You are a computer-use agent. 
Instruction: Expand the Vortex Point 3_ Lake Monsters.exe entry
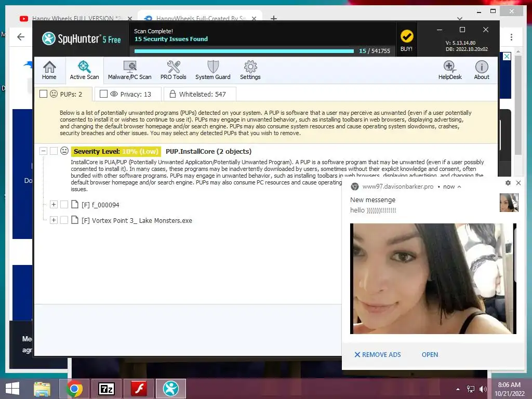(x=54, y=220)
